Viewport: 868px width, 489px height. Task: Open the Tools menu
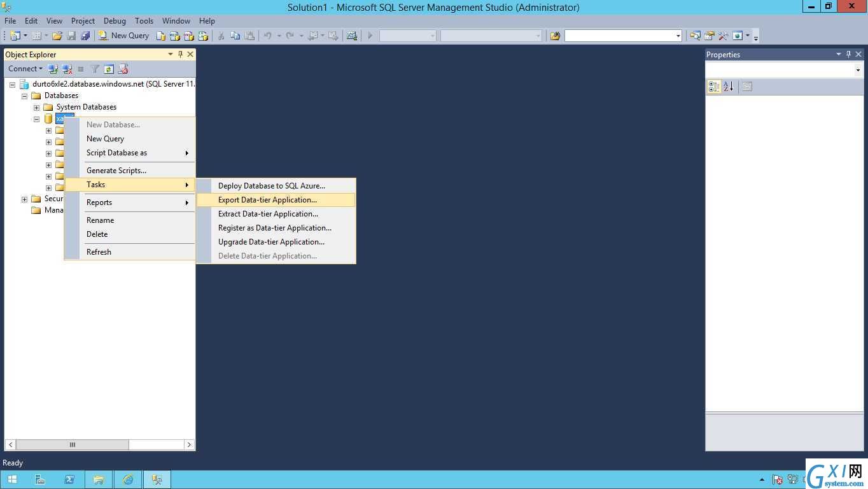point(144,21)
